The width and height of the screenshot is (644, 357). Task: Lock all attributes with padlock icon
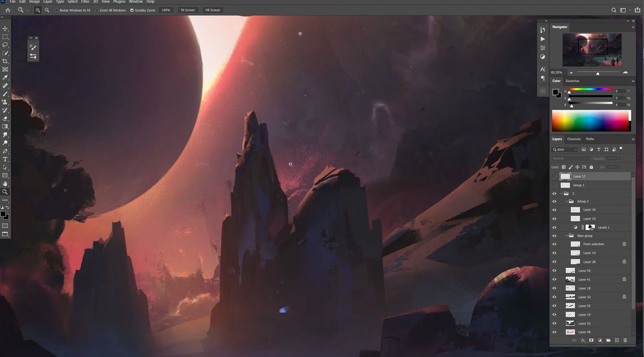coord(591,167)
